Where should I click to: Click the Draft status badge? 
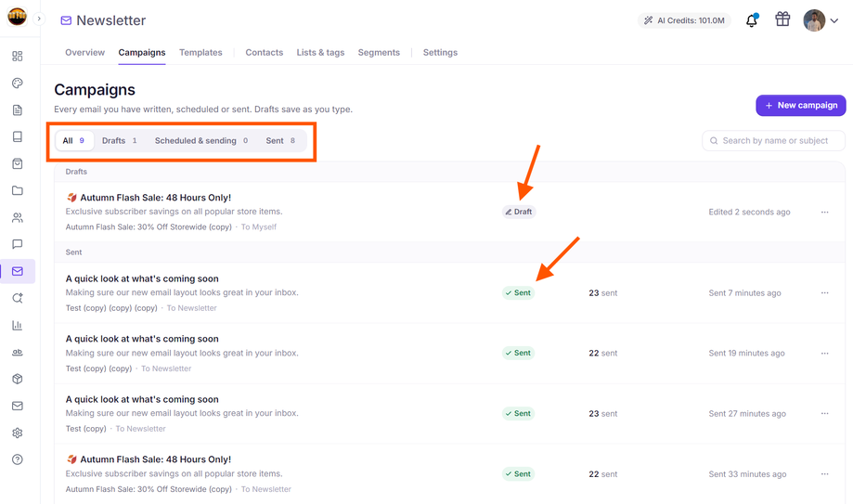(519, 212)
